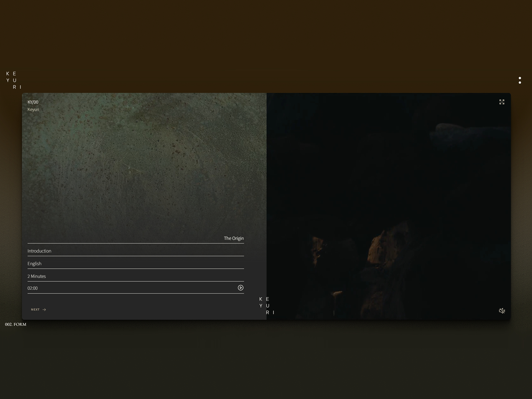
Task: Click the KEYURI logo between panels
Action: pyautogui.click(x=267, y=306)
